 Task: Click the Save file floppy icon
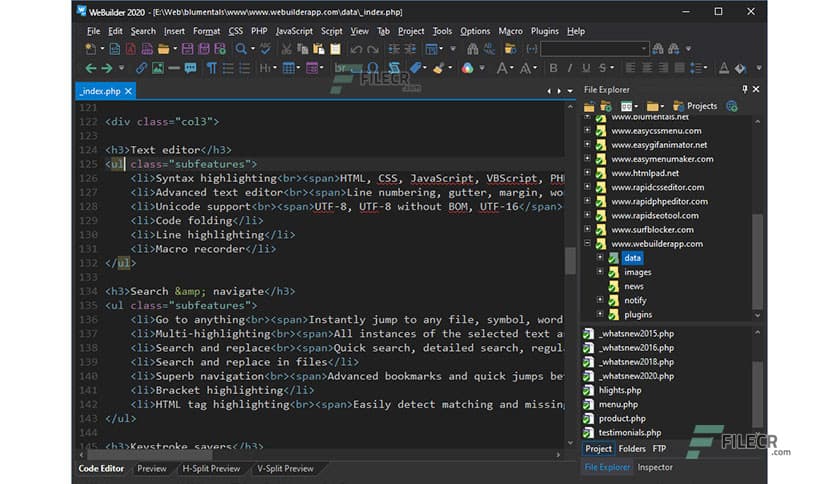(187, 49)
